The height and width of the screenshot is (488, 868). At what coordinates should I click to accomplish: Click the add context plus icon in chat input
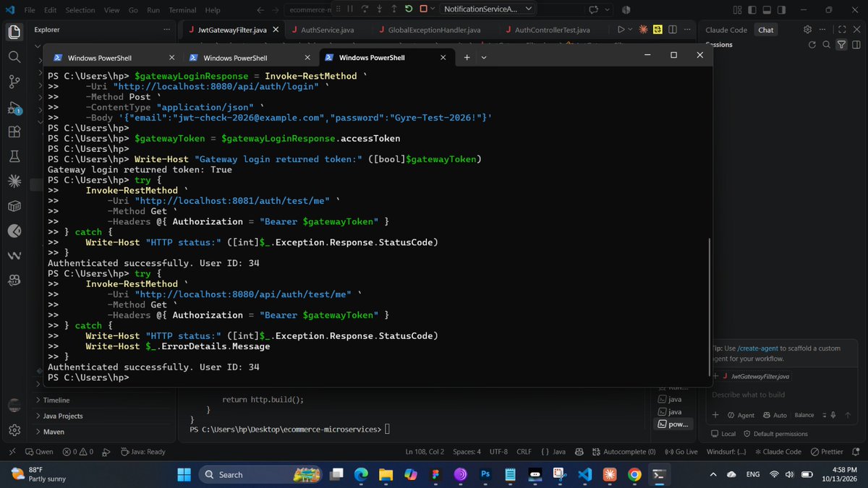pyautogui.click(x=715, y=415)
